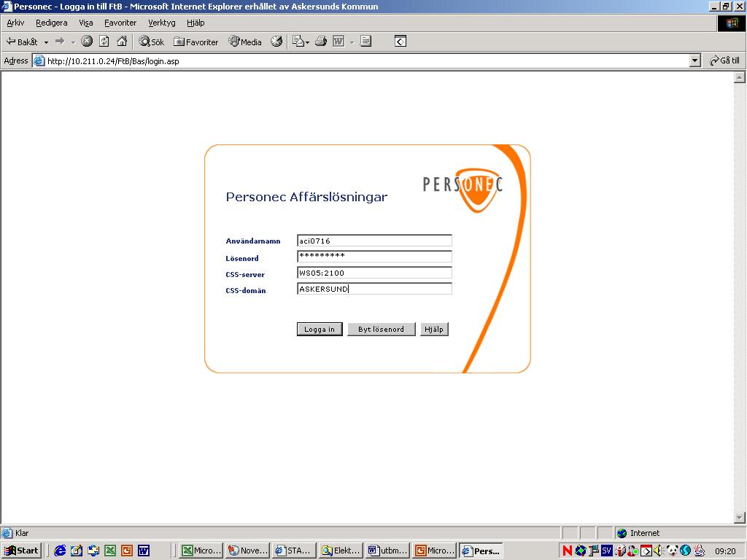747x560 pixels.
Task: Switch to the 'Elekt...' taskbar window
Action: [x=341, y=551]
